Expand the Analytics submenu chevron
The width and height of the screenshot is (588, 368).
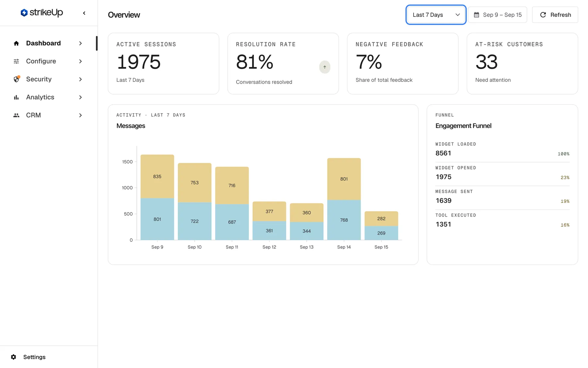pyautogui.click(x=80, y=97)
